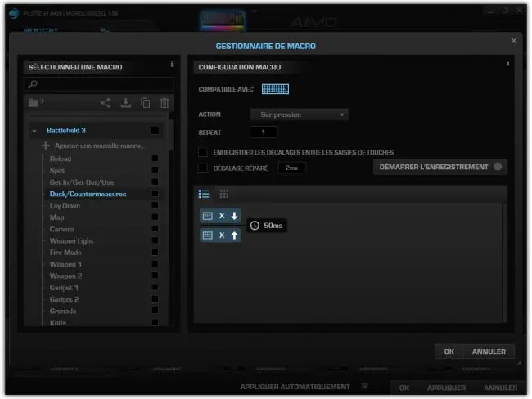Create new macro folder icon
Viewport: 532px width, 399px height.
point(36,102)
